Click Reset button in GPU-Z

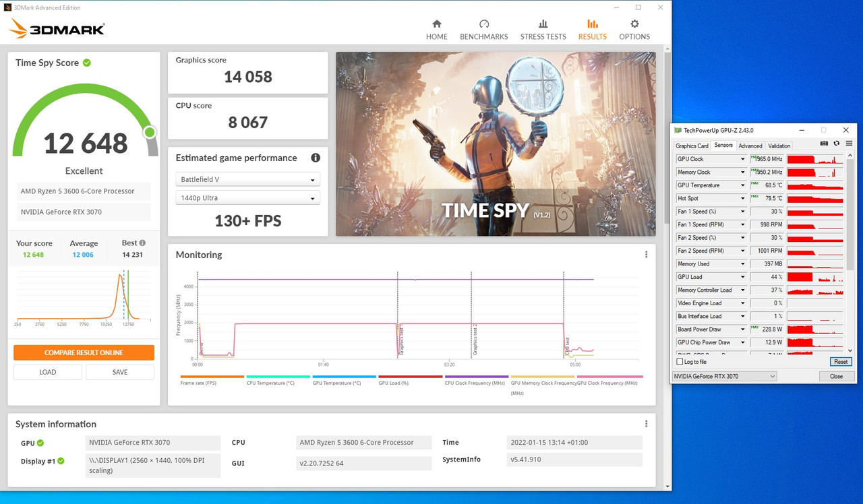[841, 362]
